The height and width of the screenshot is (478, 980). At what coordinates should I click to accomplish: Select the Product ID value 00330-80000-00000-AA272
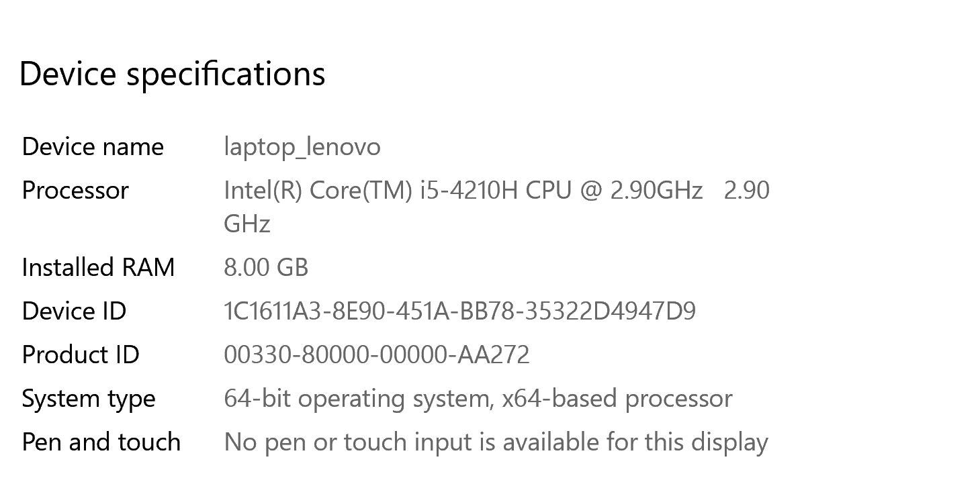[x=377, y=354]
